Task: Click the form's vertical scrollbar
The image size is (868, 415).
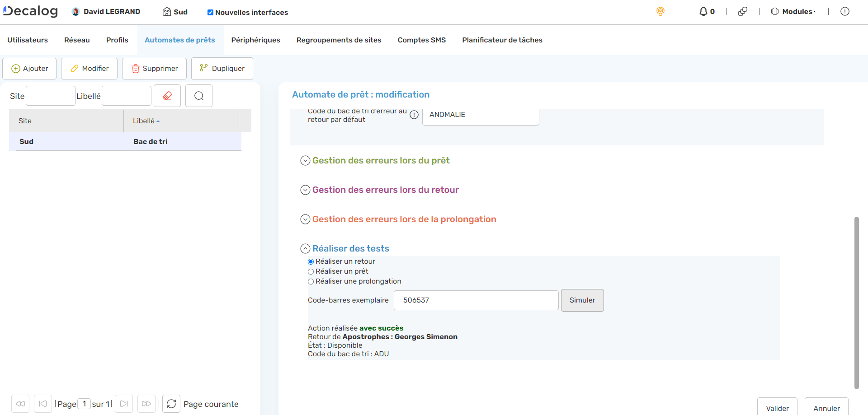Action: pos(856,303)
